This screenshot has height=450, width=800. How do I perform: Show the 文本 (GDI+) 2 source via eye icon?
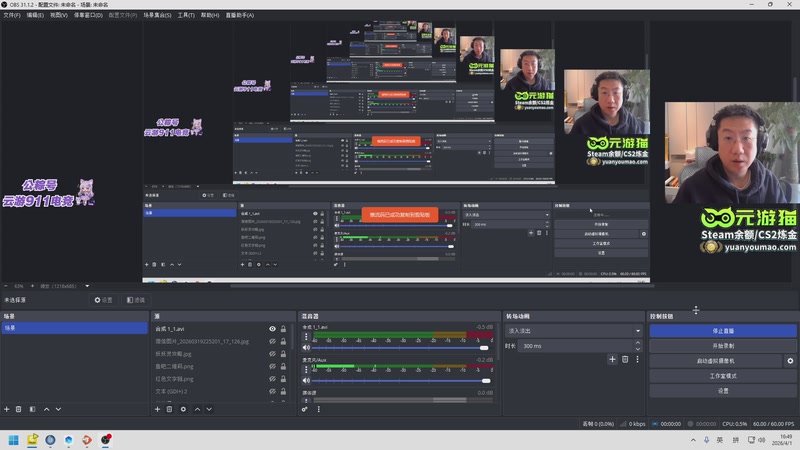coord(272,391)
